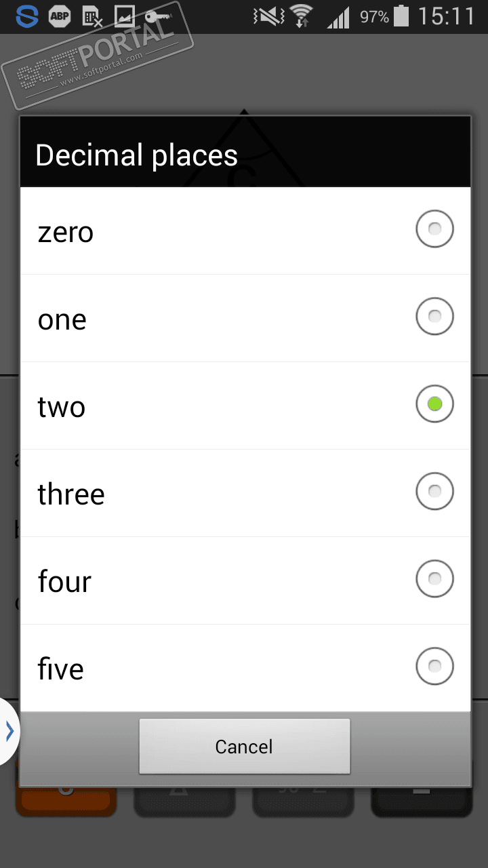Select the one radio button
The height and width of the screenshot is (868, 488).
(x=434, y=317)
